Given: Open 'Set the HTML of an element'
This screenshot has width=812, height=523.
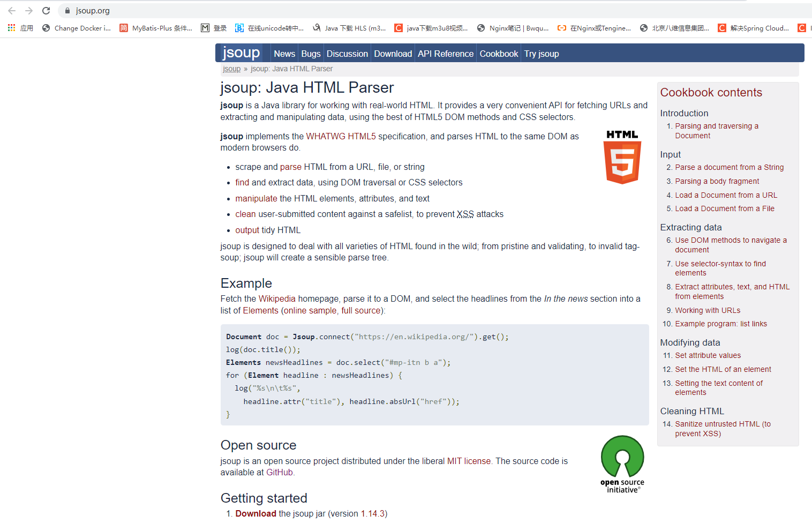Looking at the screenshot, I should pos(723,369).
